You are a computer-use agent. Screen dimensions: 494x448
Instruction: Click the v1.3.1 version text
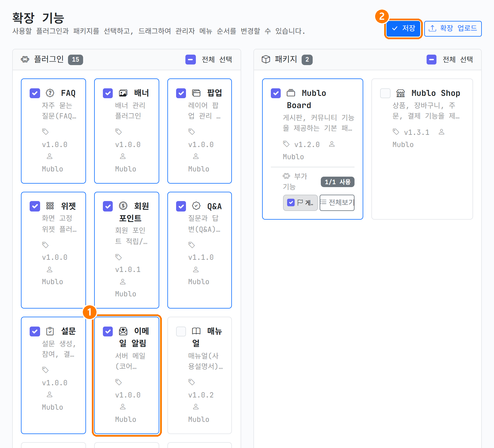416,132
